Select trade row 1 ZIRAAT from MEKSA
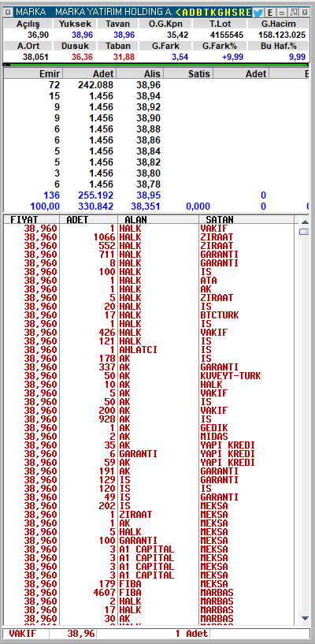Screen dimensions: 315x644 click(x=150, y=514)
